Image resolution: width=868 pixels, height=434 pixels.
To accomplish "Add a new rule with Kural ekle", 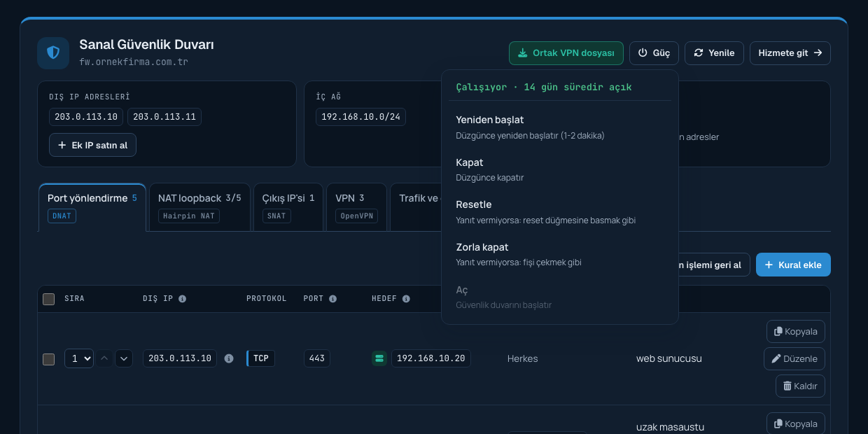I will click(x=793, y=265).
